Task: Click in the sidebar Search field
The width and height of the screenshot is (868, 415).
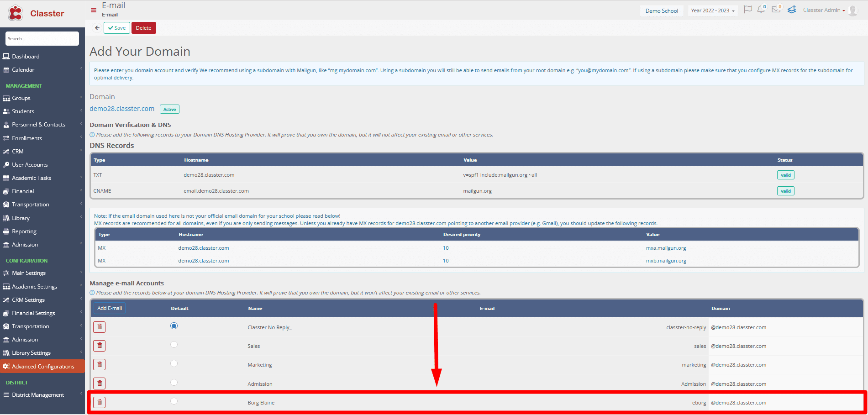Action: (x=42, y=38)
